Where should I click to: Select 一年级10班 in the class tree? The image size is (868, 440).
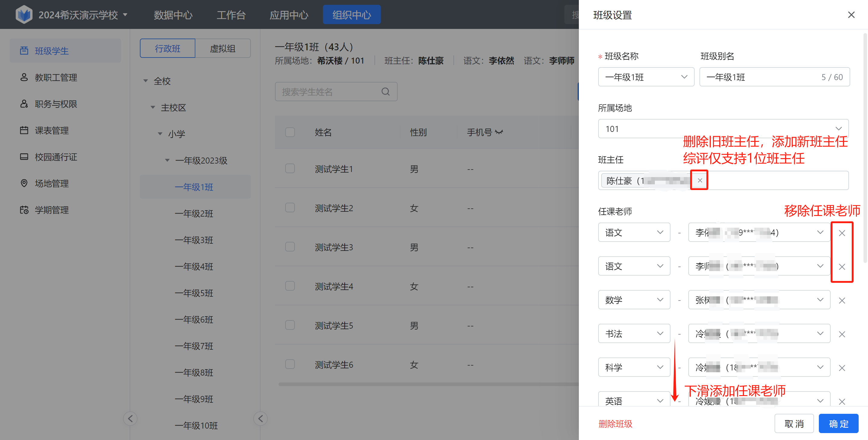click(x=195, y=426)
